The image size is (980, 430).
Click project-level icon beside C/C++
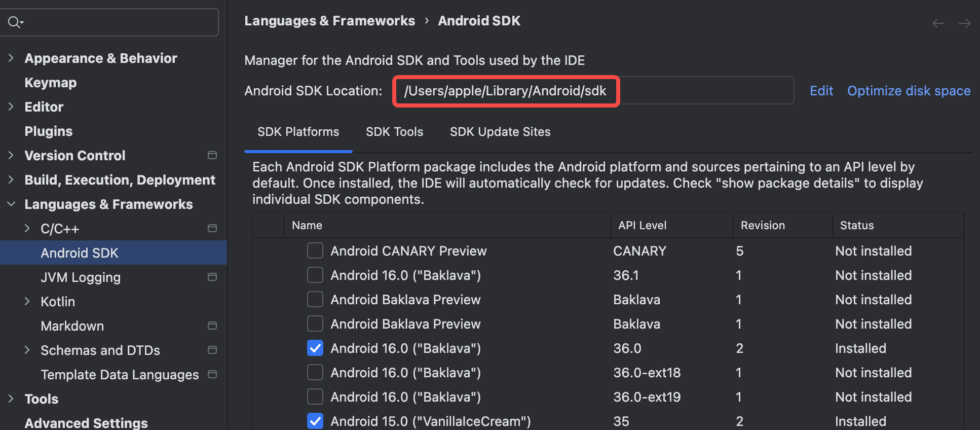click(x=212, y=228)
